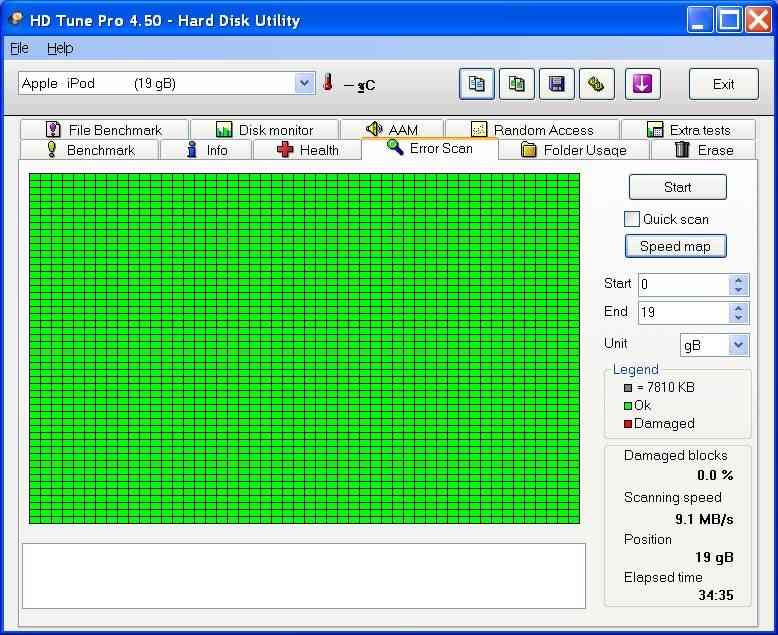Click the copy text to clipboard icon
This screenshot has width=778, height=635.
tap(477, 84)
